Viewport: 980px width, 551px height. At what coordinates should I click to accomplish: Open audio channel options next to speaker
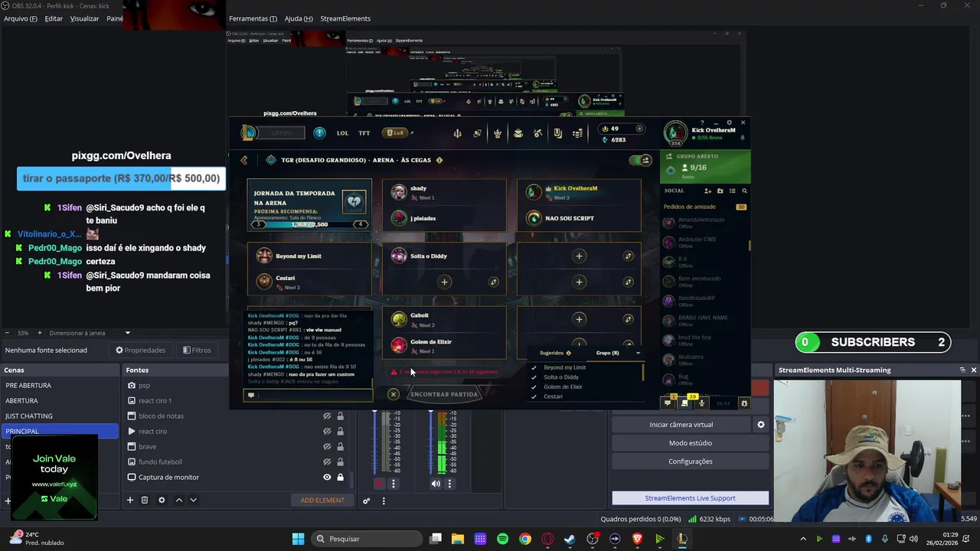click(x=449, y=484)
